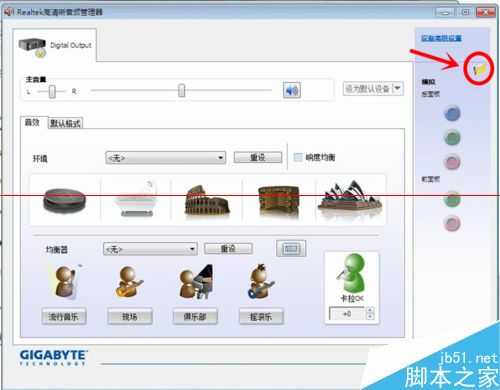500x390 pixels.
Task: Open the set default device dropdown
Action: [x=373, y=89]
